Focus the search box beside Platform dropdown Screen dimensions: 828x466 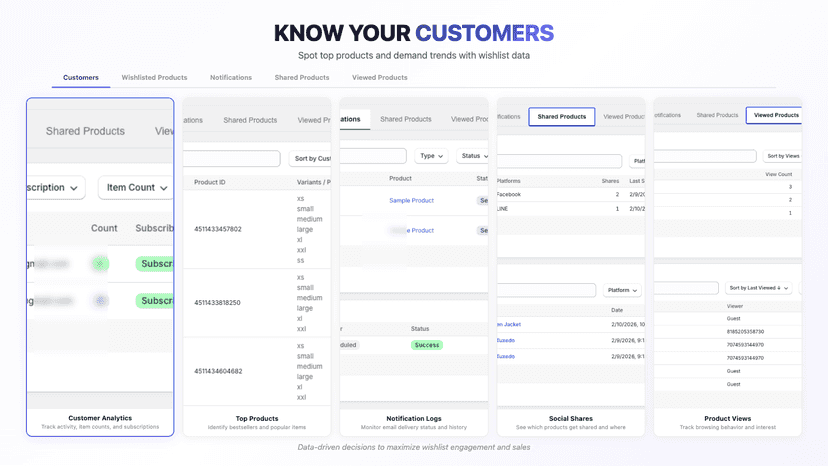[546, 290]
